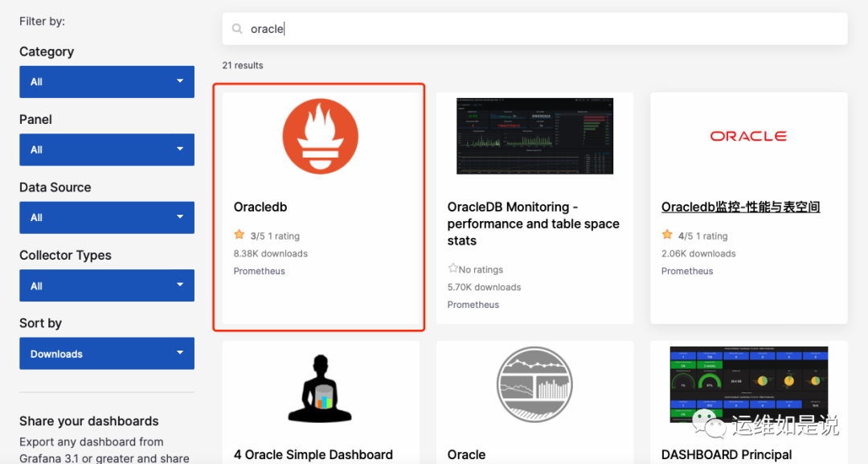Screen dimensions: 868x464
Task: Open OracleDB Monitoring performance and table space stats
Action: click(533, 224)
